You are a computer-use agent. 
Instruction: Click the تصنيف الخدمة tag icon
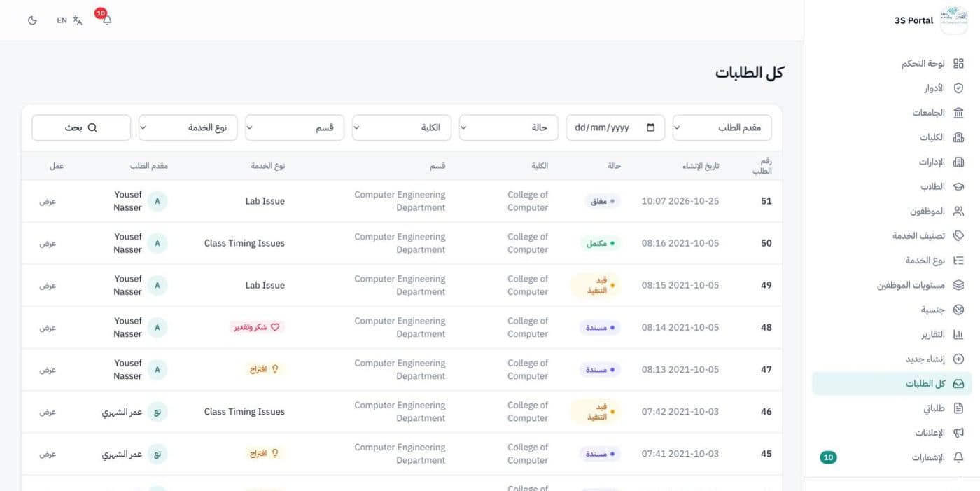click(x=958, y=236)
